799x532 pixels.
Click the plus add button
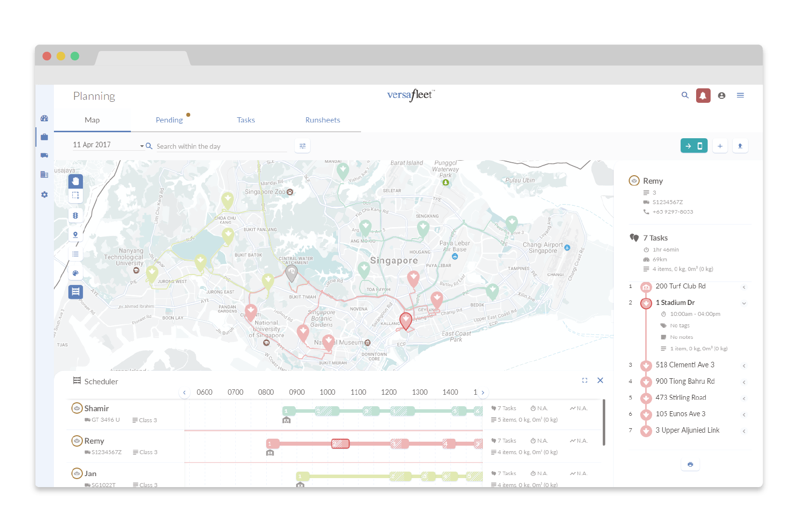(x=720, y=146)
